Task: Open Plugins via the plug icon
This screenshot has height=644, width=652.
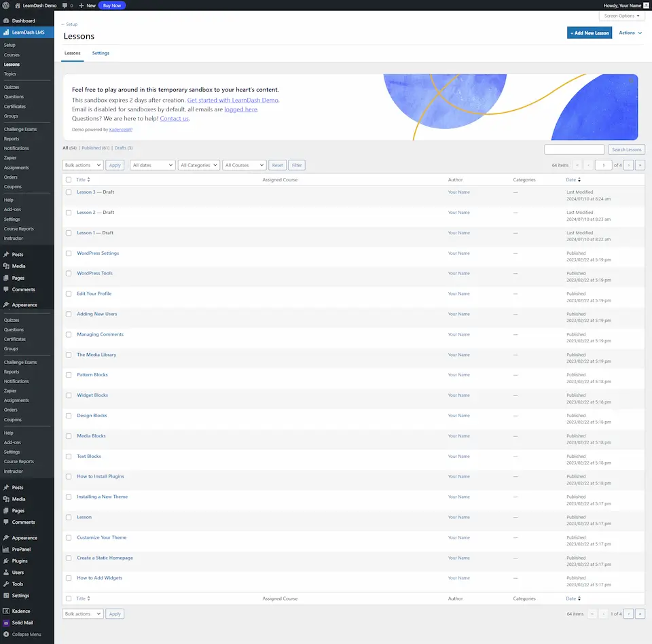Action: pos(6,561)
